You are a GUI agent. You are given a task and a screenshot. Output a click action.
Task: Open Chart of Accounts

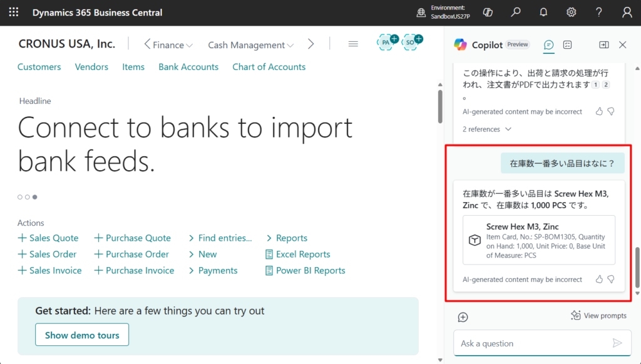tap(269, 67)
